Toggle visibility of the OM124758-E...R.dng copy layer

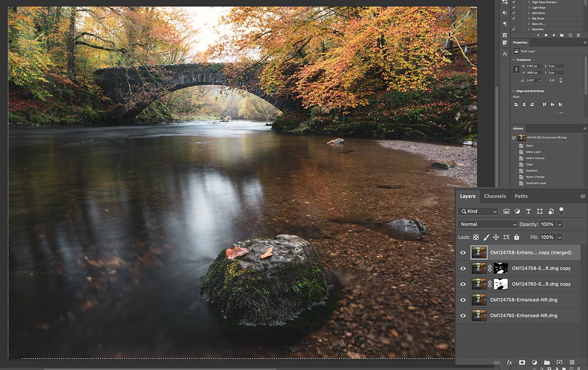(x=463, y=268)
